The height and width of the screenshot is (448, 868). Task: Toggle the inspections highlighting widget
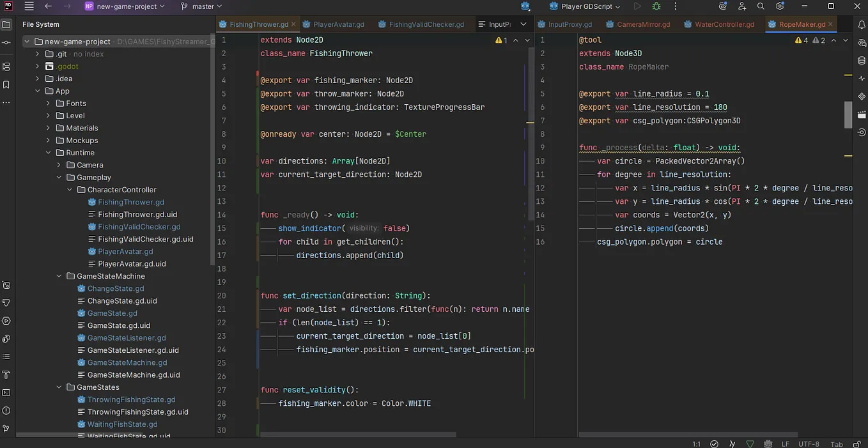point(750,443)
